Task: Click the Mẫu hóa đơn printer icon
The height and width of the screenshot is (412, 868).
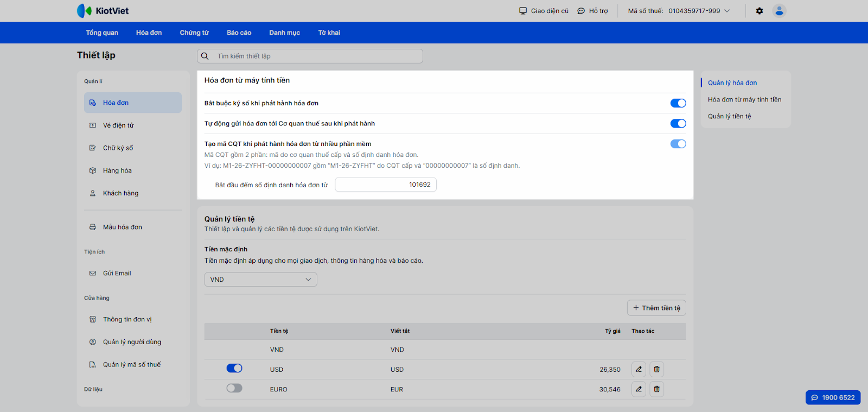Action: (93, 227)
